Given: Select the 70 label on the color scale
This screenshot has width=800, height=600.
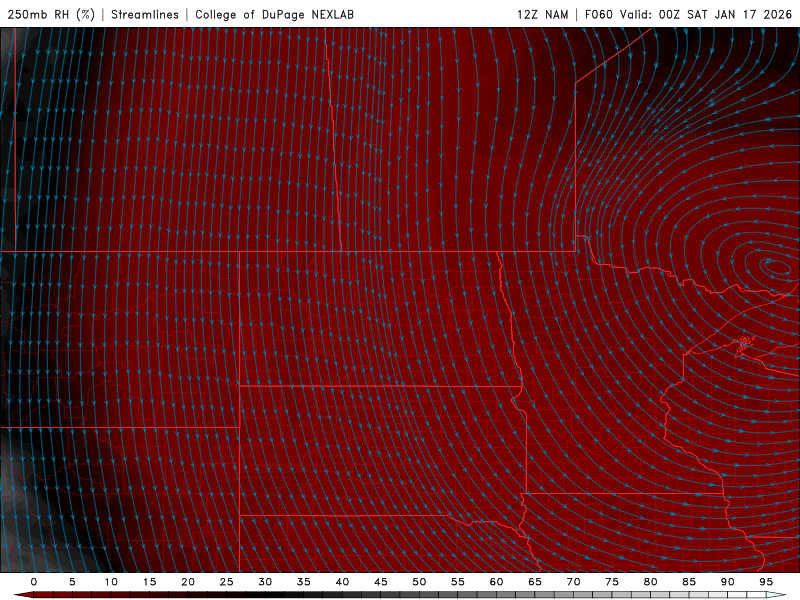Looking at the screenshot, I should point(573,582).
